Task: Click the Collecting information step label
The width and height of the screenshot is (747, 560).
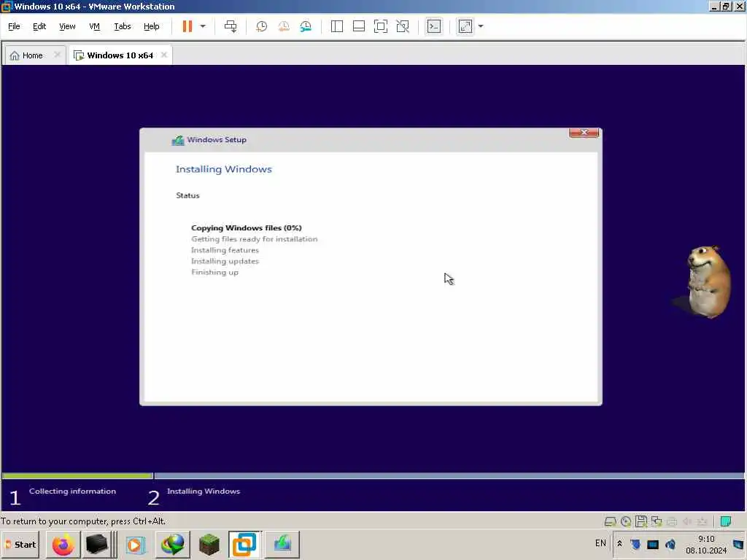Action: [x=72, y=491]
